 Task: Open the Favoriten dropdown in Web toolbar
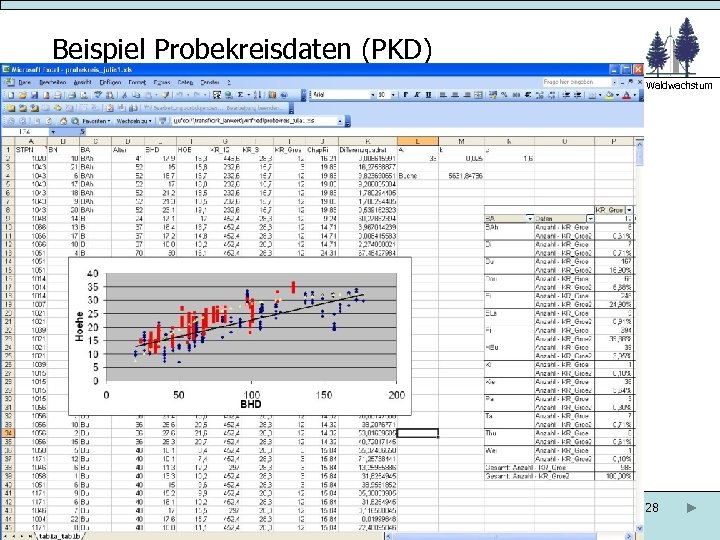(x=96, y=121)
